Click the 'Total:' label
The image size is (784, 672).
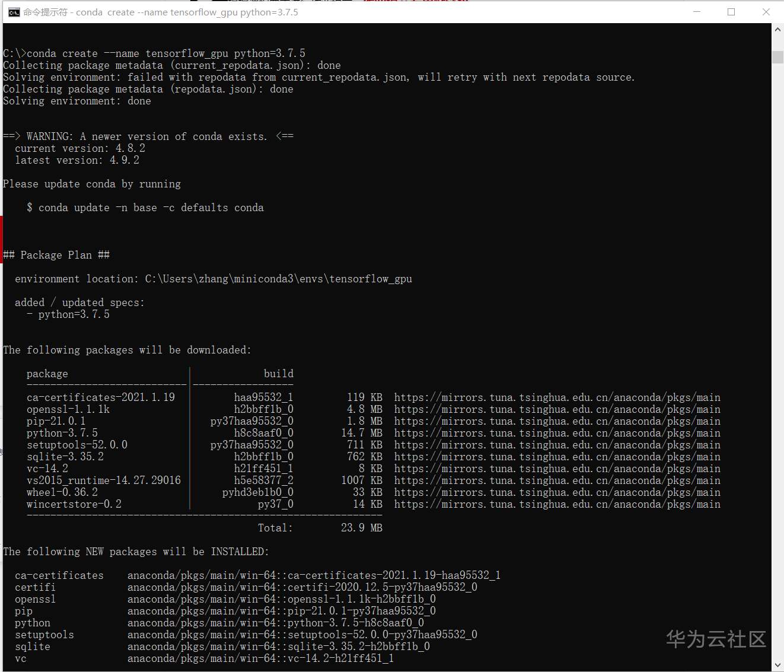(276, 528)
